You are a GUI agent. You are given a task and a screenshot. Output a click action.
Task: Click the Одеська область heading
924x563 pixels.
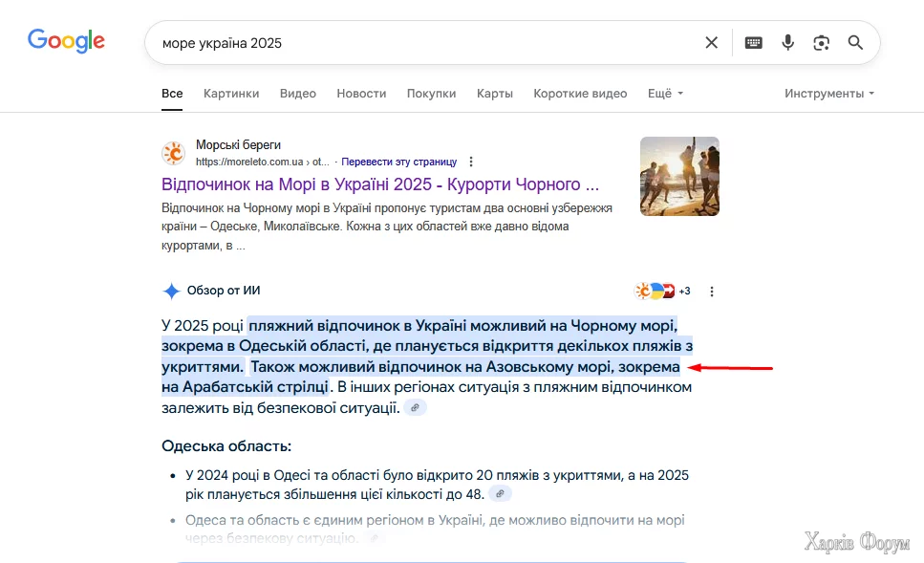click(x=226, y=445)
